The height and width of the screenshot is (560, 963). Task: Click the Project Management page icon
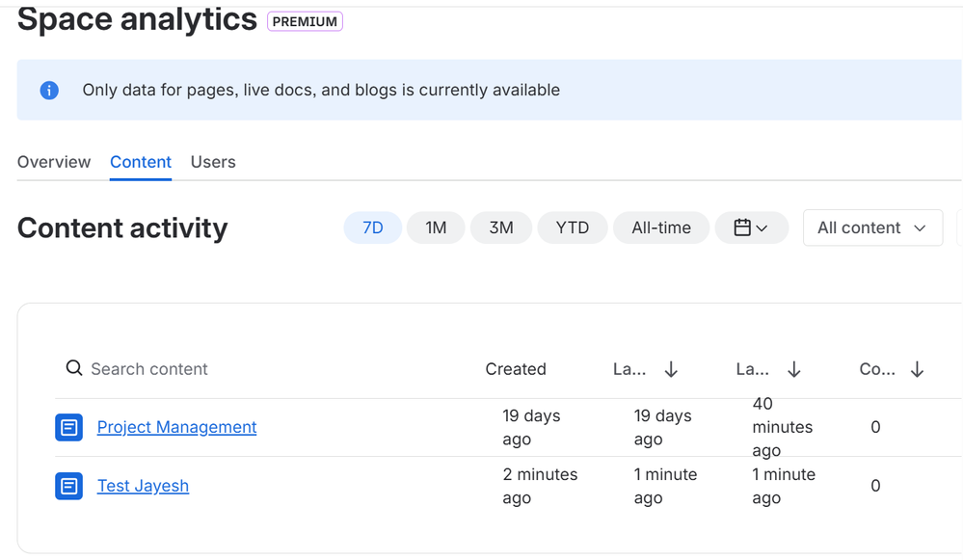coord(69,427)
